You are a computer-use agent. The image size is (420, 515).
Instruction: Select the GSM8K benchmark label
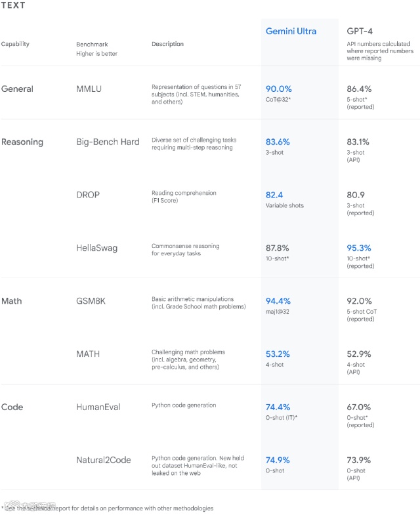point(91,301)
